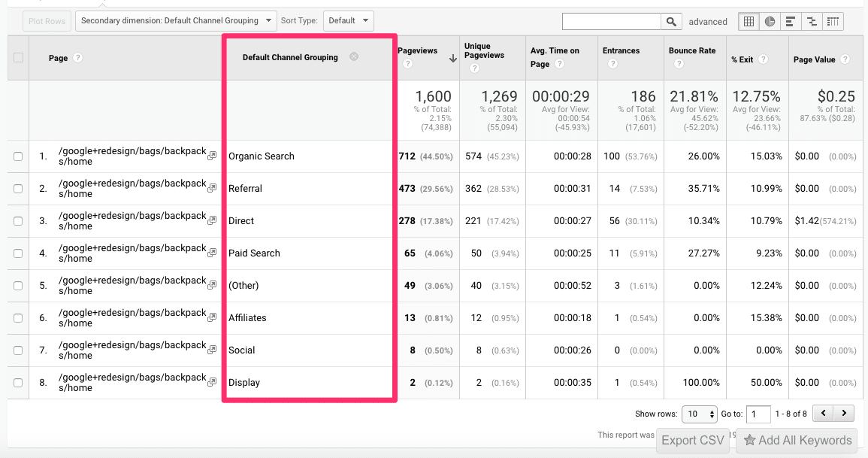
Task: Check the Social row checkbox
Action: [x=18, y=350]
